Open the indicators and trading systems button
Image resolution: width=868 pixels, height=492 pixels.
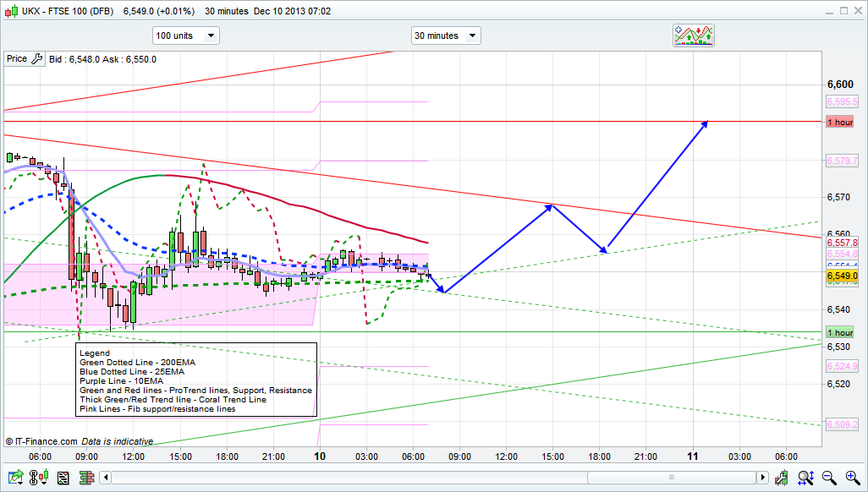coord(693,35)
